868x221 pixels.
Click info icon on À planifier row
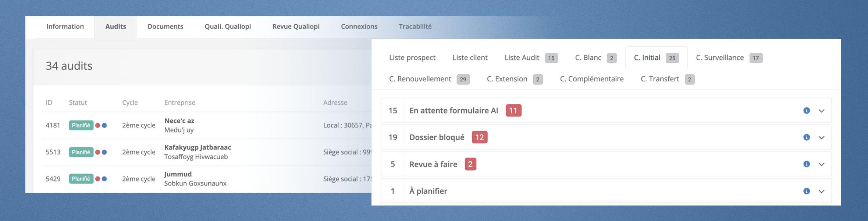807,191
